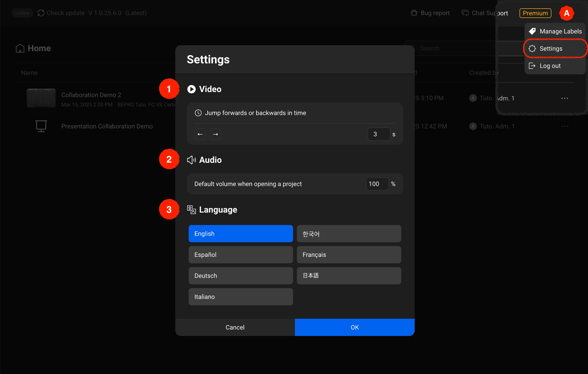Select Español language option
Viewport: 588px width, 374px height.
click(241, 255)
